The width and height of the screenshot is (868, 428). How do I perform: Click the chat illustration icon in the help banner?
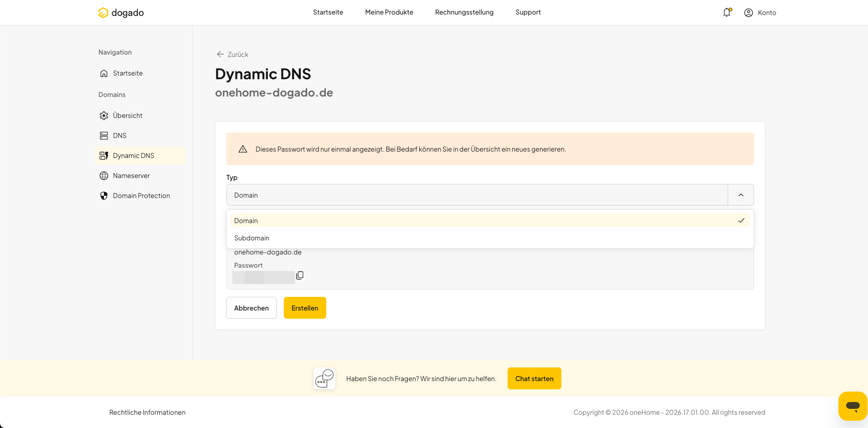pos(324,378)
